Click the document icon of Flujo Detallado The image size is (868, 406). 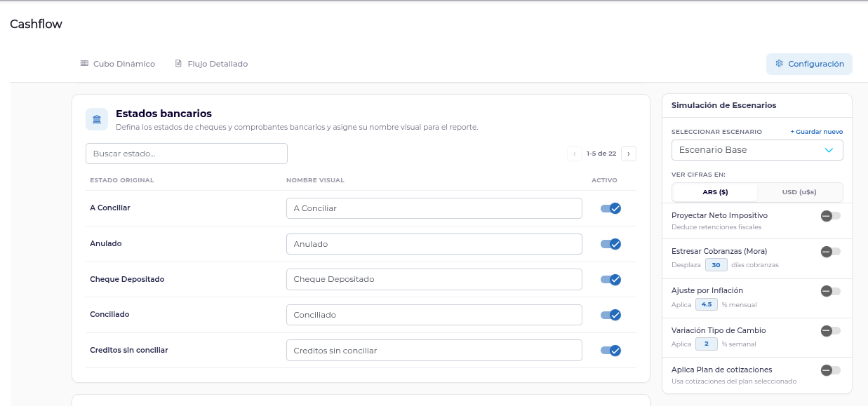click(x=178, y=63)
